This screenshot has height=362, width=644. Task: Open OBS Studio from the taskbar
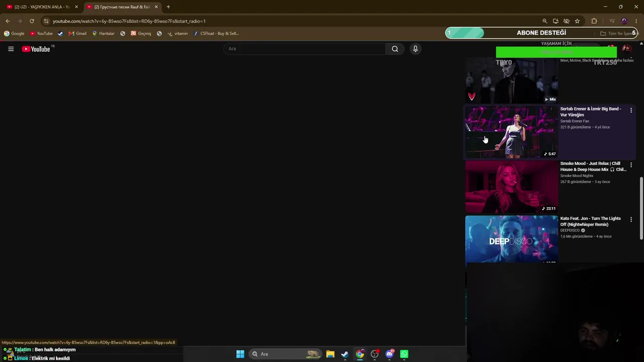(374, 354)
